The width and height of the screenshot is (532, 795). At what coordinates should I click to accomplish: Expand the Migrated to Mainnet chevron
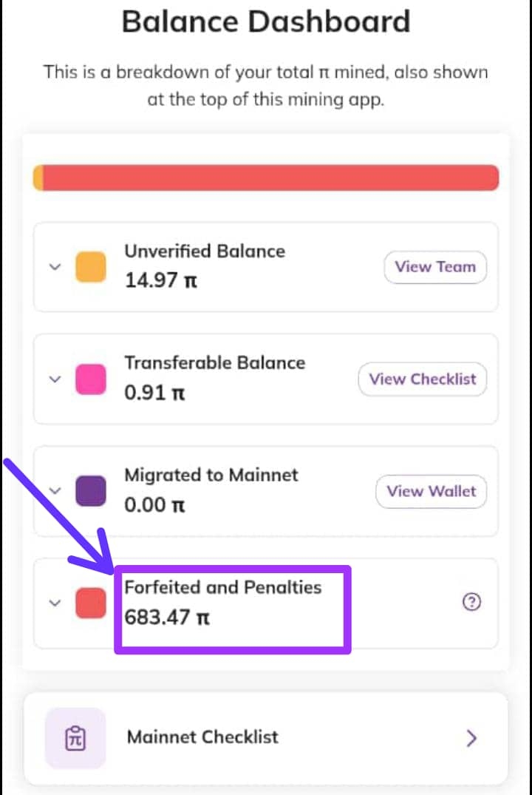(x=54, y=490)
